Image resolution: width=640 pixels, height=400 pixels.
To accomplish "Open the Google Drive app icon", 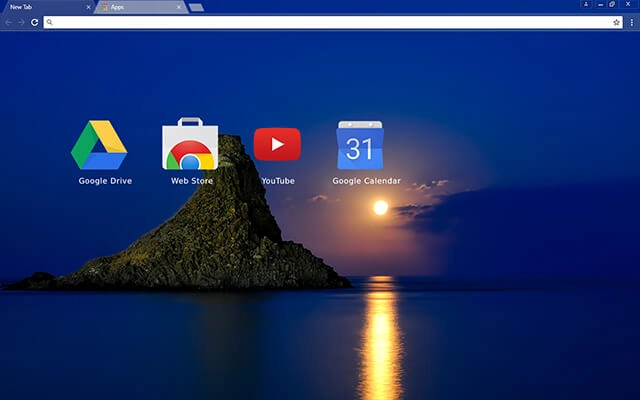I will pos(99,145).
